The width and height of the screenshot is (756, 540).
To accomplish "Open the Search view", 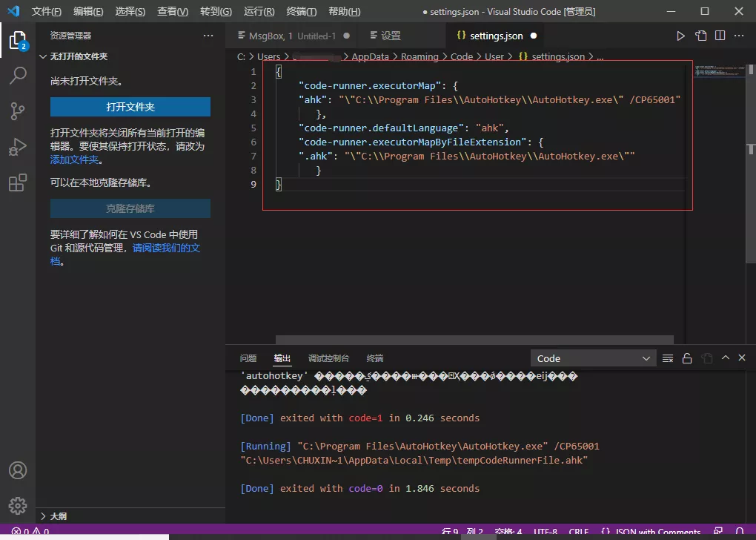I will 19,76.
